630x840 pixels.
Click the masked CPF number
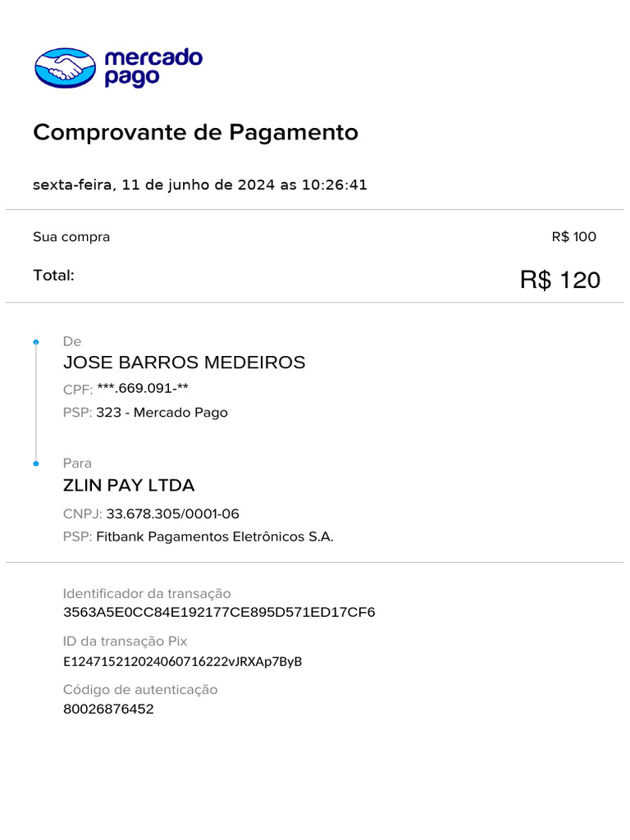coord(143,388)
